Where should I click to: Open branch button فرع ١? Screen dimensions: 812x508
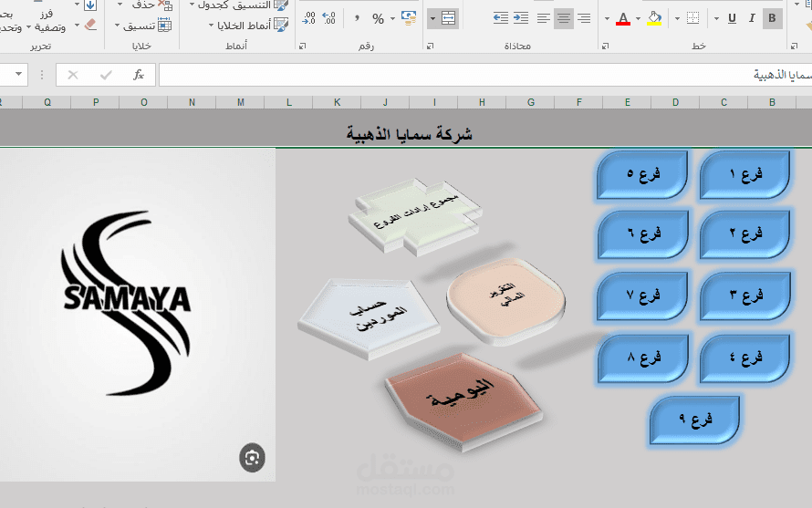[x=744, y=174]
